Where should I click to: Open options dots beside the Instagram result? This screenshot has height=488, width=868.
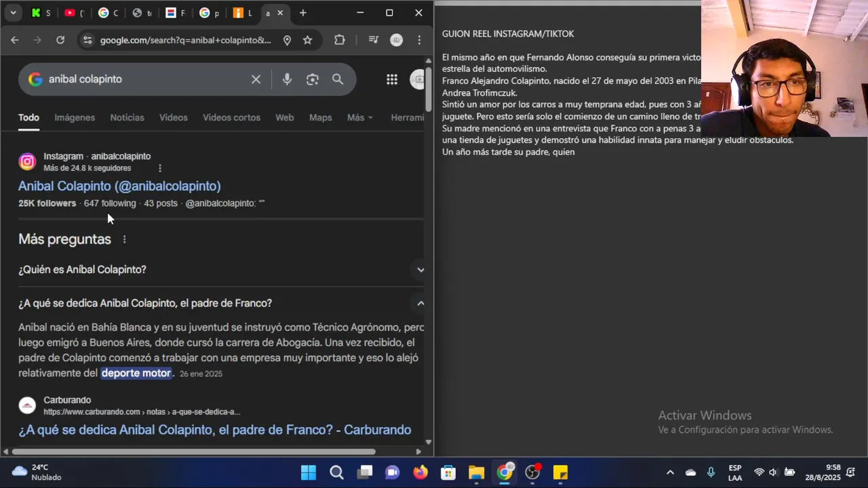tap(160, 168)
